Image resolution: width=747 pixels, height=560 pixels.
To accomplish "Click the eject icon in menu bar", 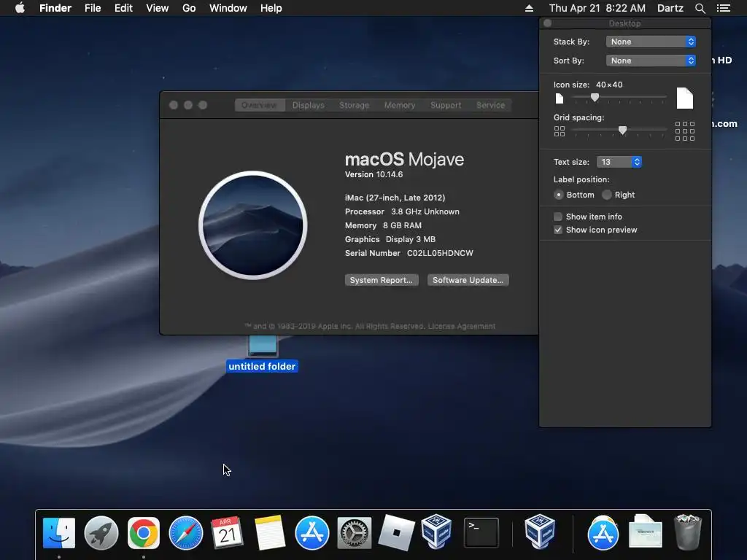I will click(529, 8).
